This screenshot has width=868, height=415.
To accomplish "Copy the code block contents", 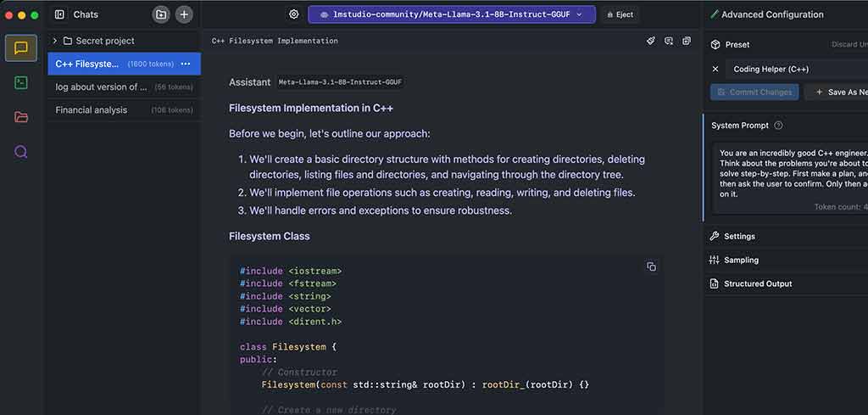I will [x=651, y=266].
